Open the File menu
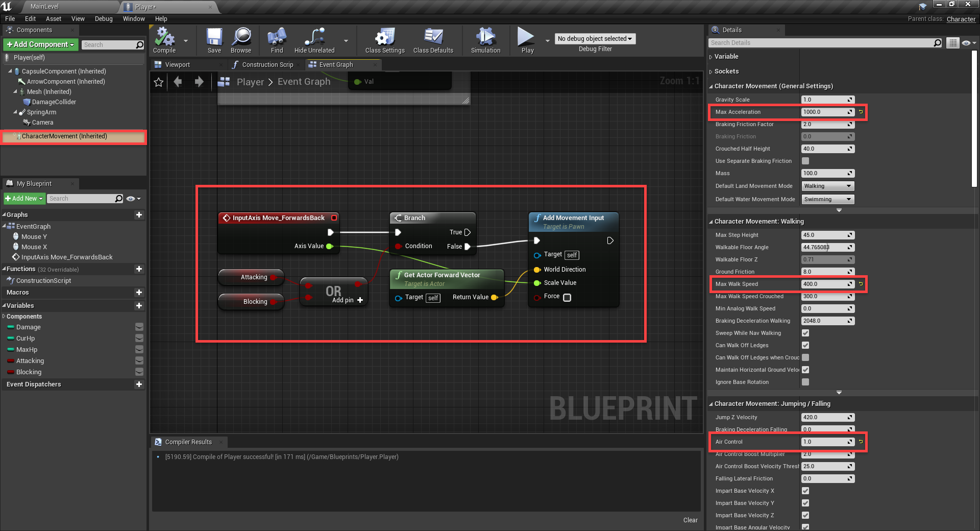980x531 pixels. point(10,19)
